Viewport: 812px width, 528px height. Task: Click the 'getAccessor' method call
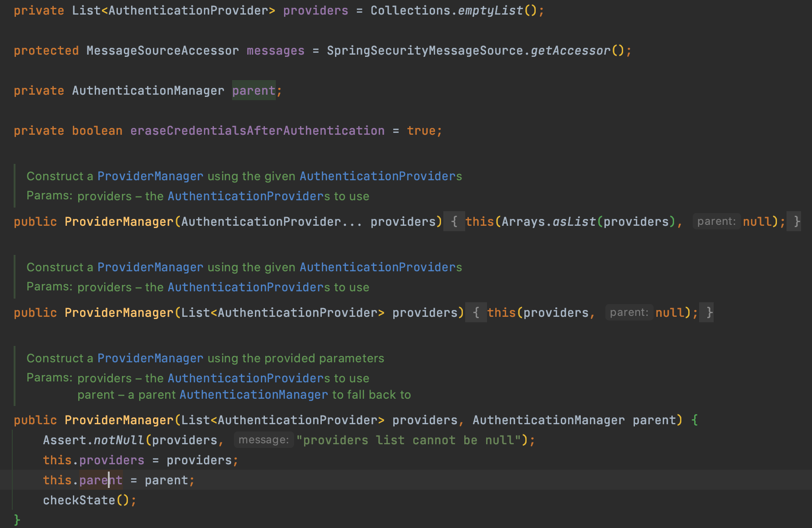[570, 51]
